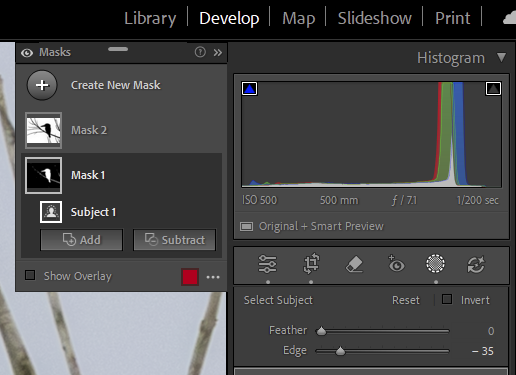516x375 pixels.
Task: Click the Masks panel drag handle bar
Action: coord(118,49)
